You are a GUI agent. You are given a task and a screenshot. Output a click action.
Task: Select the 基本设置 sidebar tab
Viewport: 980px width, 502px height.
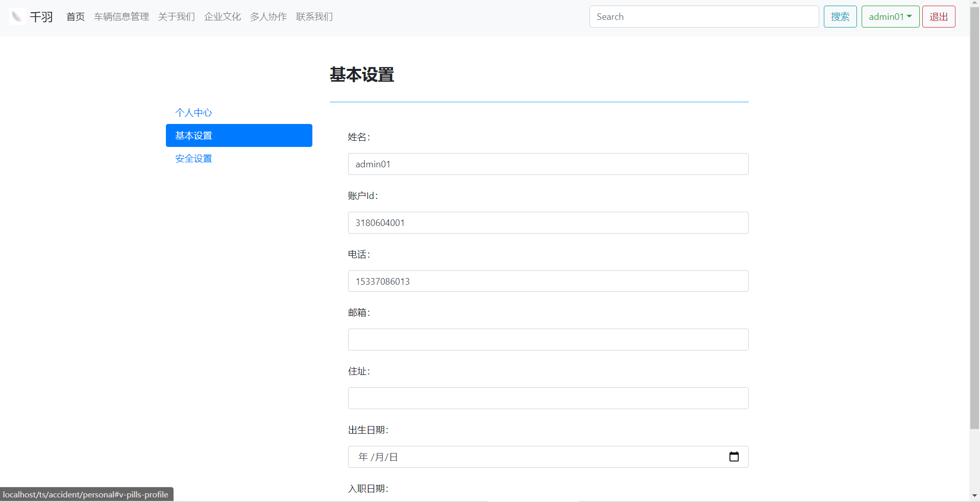tap(239, 135)
